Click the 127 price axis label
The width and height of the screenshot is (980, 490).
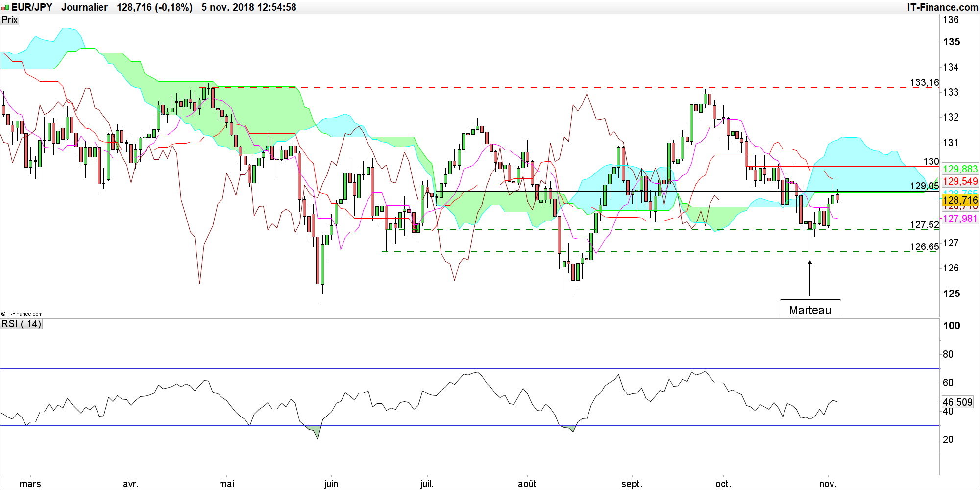click(951, 243)
